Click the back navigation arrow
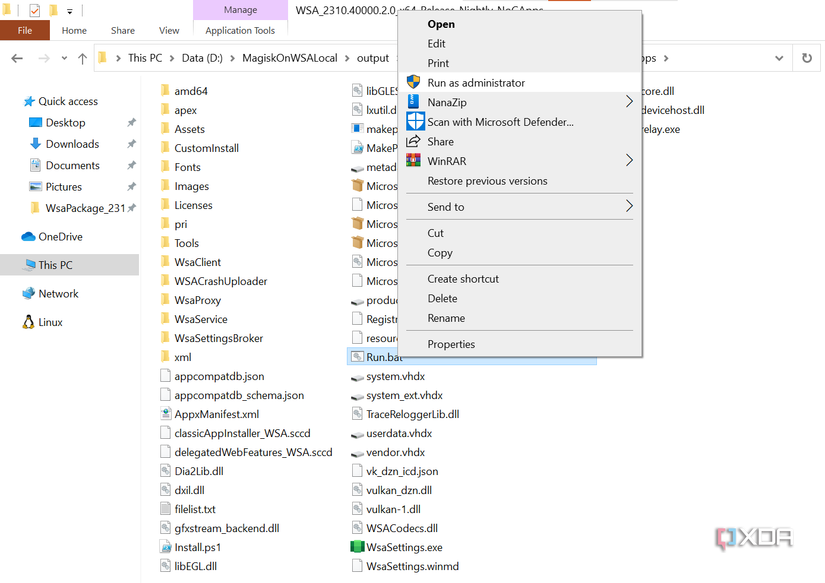 (17, 58)
